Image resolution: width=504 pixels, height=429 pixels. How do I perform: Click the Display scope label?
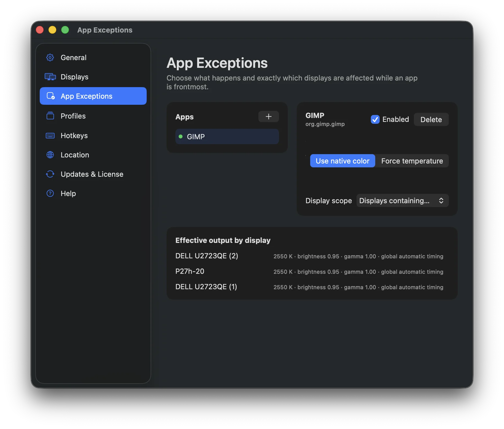329,200
